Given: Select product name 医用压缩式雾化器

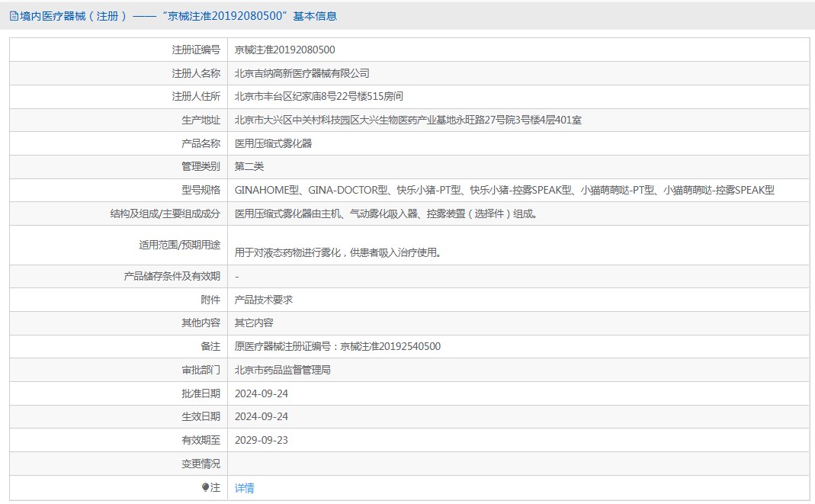Looking at the screenshot, I should (273, 143).
